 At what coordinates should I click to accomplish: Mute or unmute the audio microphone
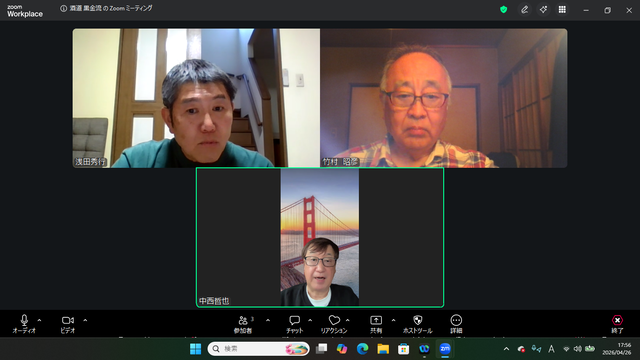[x=24, y=324]
